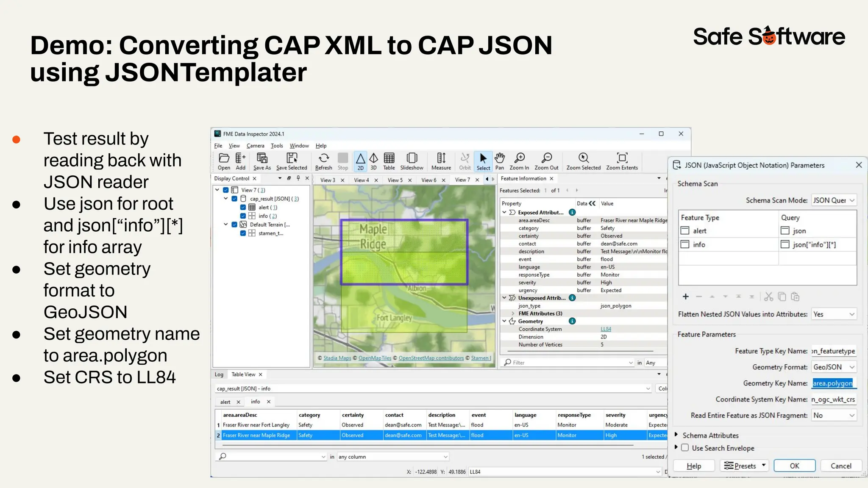Check the info feature type box
This screenshot has height=488, width=868.
pyautogui.click(x=685, y=244)
